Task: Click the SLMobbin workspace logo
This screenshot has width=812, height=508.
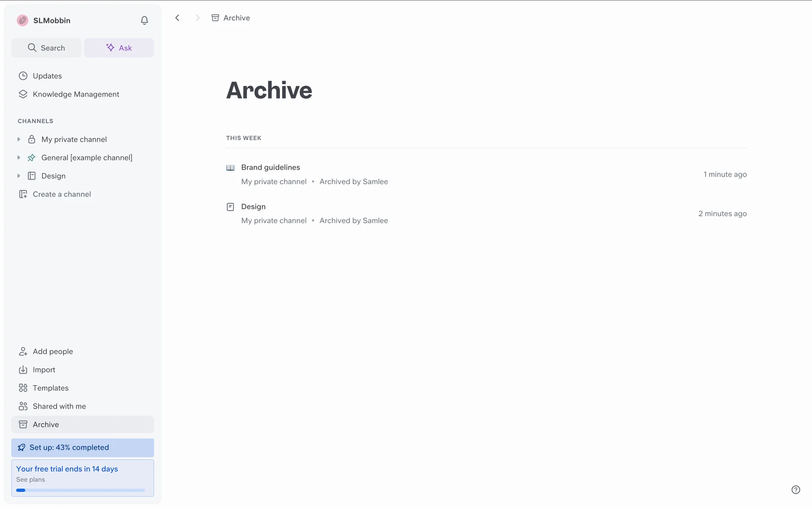Action: click(22, 20)
